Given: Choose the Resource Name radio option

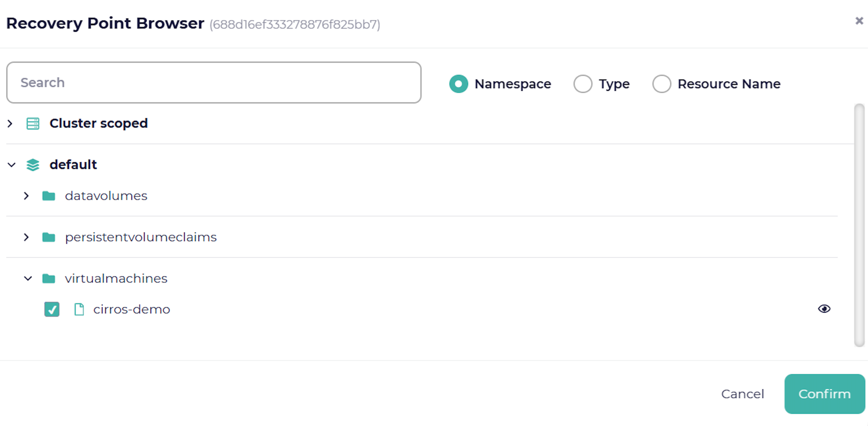Looking at the screenshot, I should (661, 84).
